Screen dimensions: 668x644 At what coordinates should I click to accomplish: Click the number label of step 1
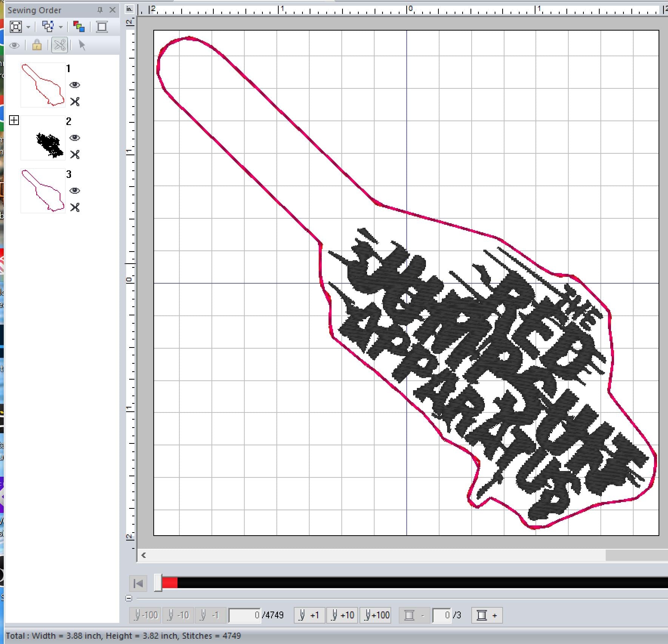[x=68, y=68]
